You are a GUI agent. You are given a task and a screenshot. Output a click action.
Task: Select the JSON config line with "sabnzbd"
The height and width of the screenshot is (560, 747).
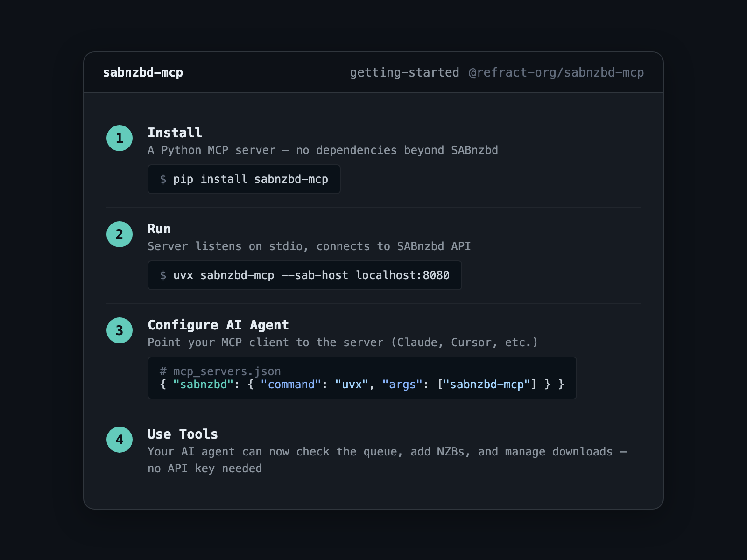tap(362, 385)
